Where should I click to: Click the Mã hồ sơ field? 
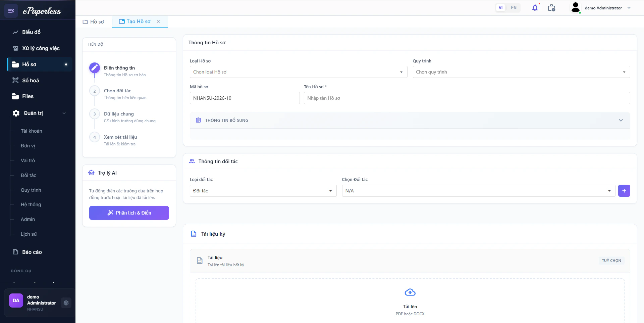[x=245, y=98]
